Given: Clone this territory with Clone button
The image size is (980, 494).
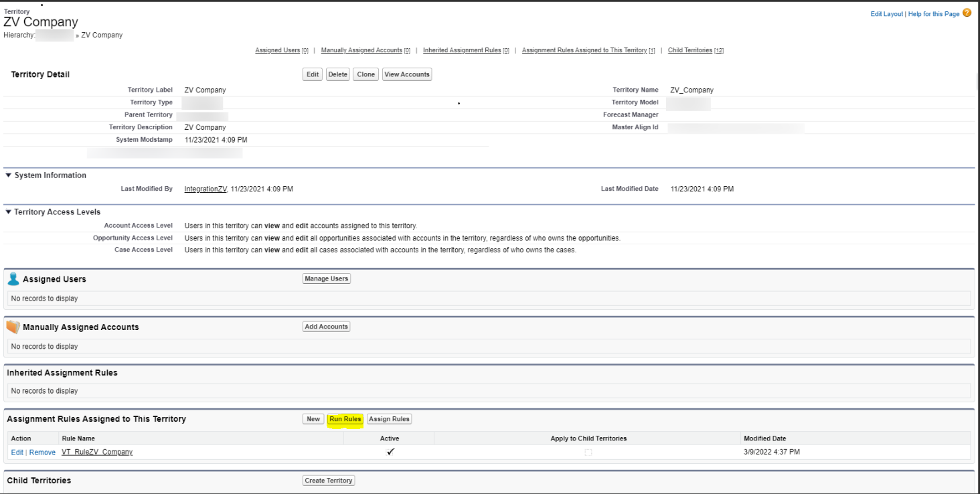Looking at the screenshot, I should [365, 74].
